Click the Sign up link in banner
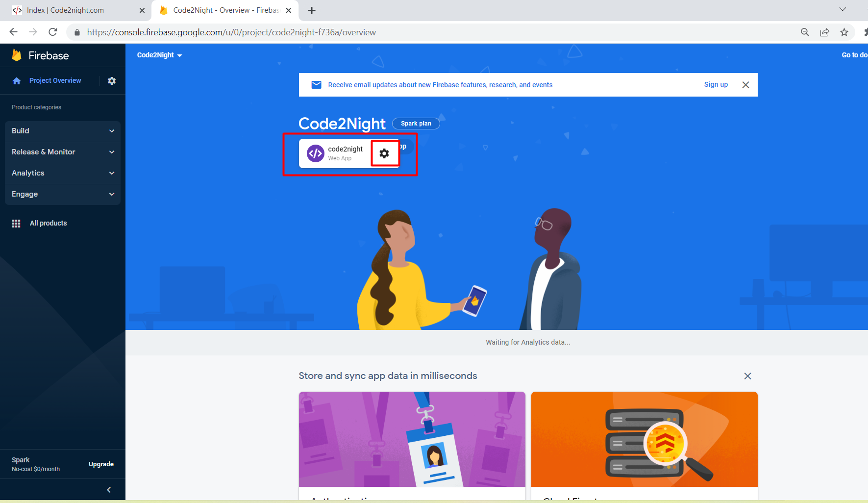Image resolution: width=868 pixels, height=503 pixels. (x=716, y=85)
